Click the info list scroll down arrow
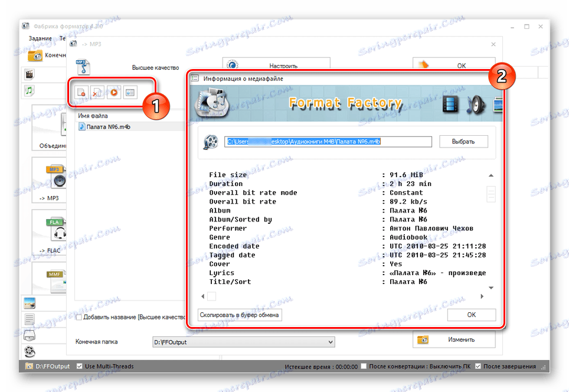Image resolution: width=569 pixels, height=392 pixels. pyautogui.click(x=491, y=288)
